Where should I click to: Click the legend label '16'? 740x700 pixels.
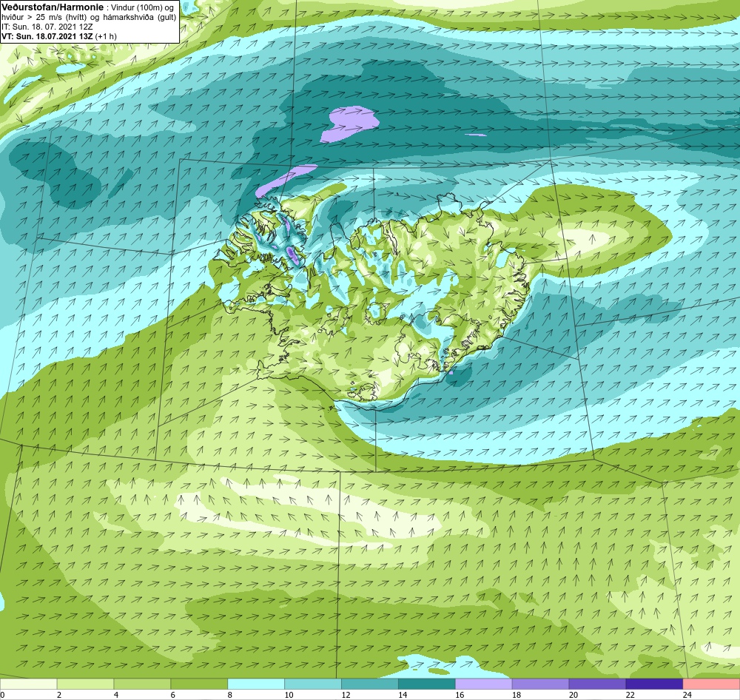[460, 695]
